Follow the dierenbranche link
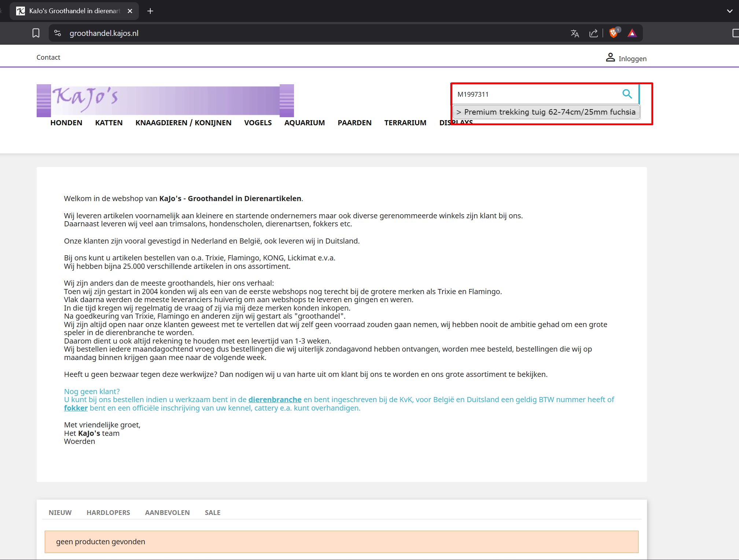 [275, 400]
